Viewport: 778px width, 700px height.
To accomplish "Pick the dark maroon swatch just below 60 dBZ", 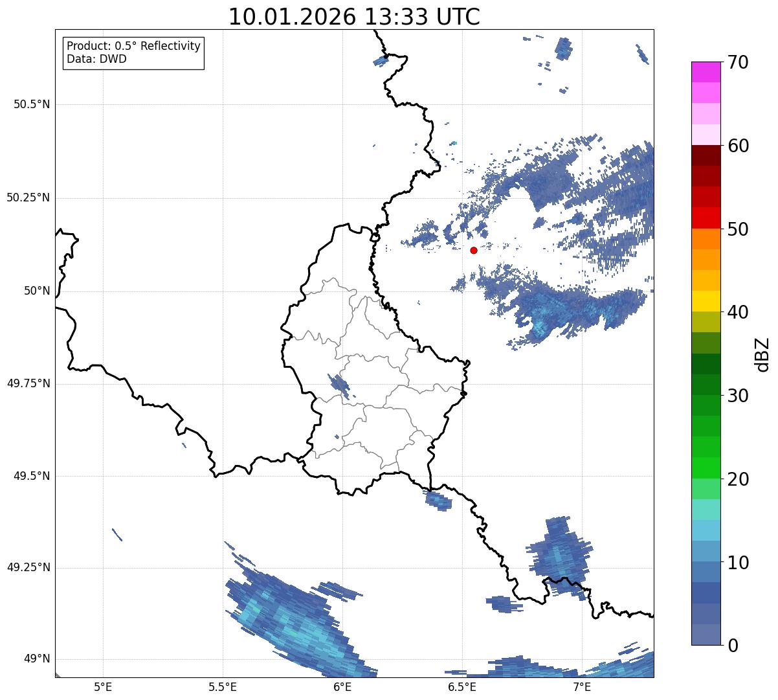I will pyautogui.click(x=706, y=155).
